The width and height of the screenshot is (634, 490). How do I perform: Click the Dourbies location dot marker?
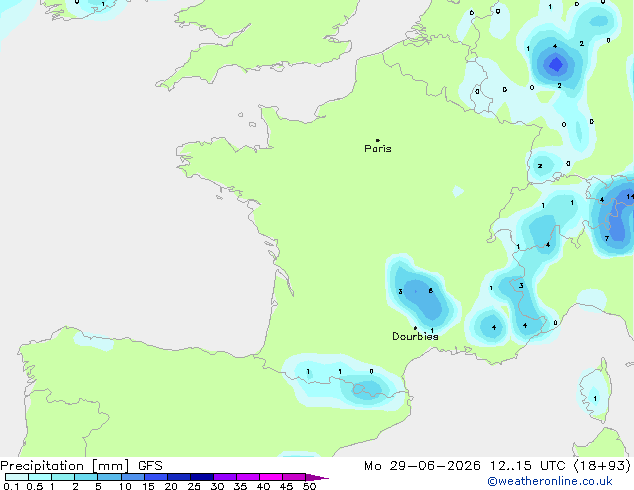coord(415,328)
